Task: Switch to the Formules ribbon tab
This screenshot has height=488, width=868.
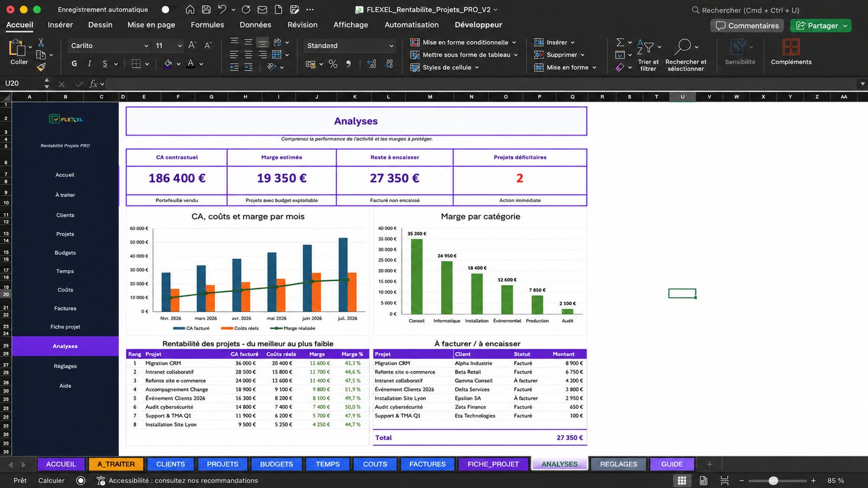Action: pyautogui.click(x=207, y=24)
